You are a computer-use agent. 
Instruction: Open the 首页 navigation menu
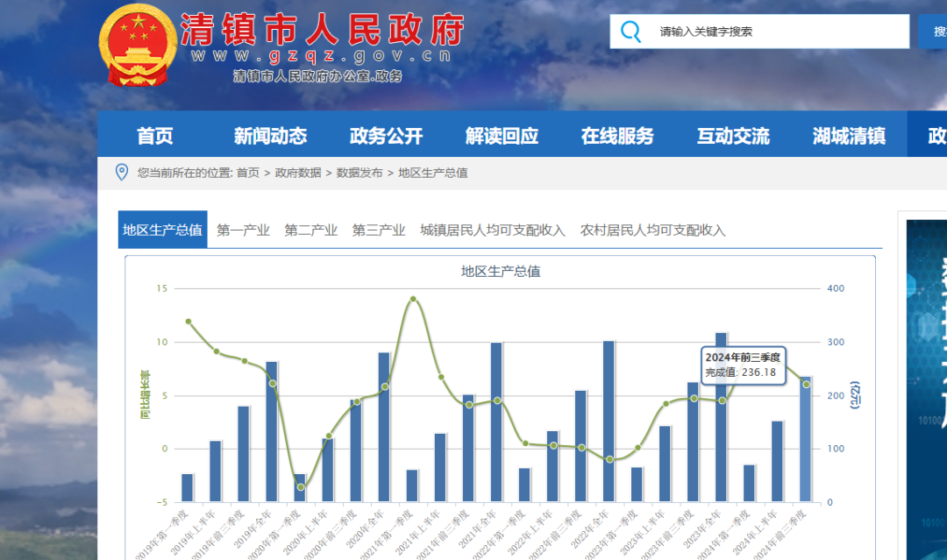click(155, 136)
